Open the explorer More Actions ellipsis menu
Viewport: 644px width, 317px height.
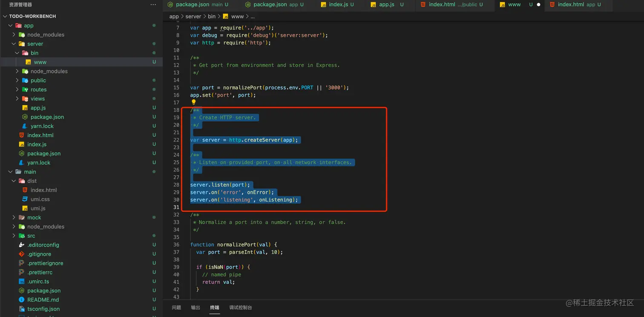pyautogui.click(x=153, y=5)
